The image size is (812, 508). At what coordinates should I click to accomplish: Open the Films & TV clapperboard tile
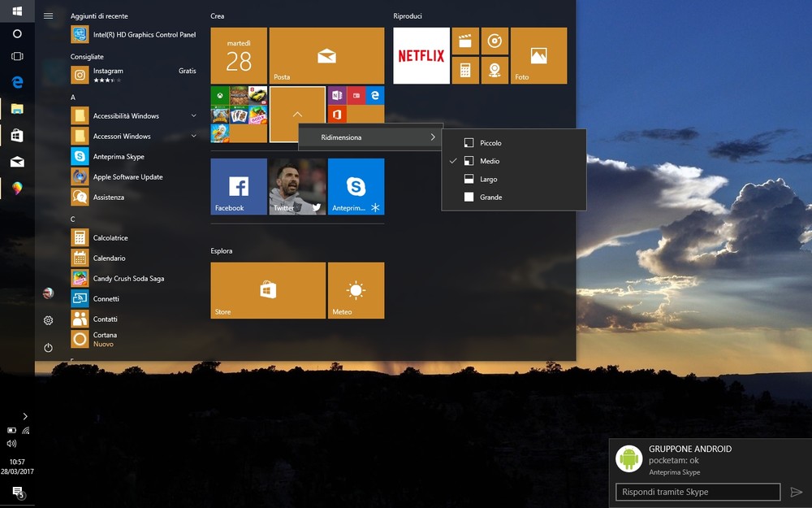pos(465,41)
